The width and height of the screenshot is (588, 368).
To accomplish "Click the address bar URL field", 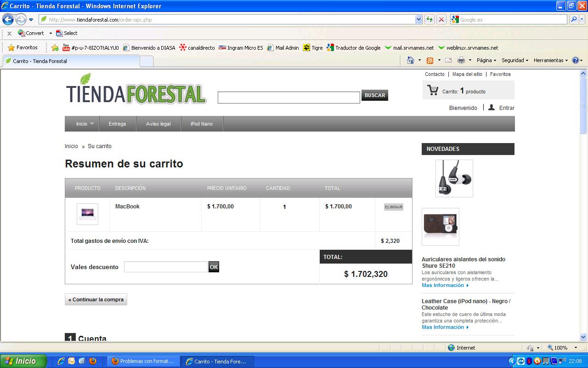I will tap(227, 20).
